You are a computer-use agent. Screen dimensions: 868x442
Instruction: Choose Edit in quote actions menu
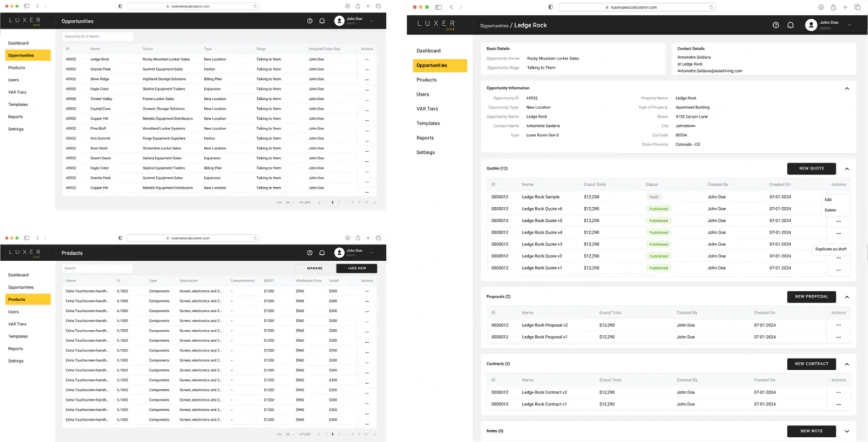point(828,200)
